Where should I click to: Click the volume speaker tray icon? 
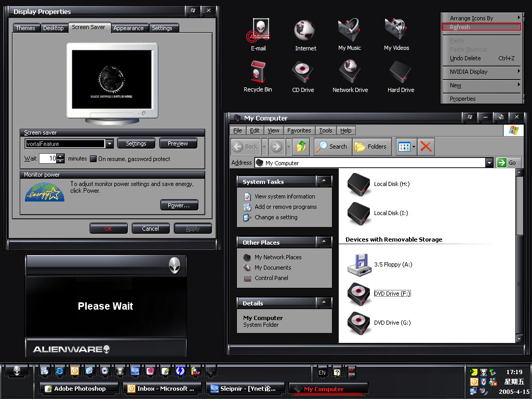tap(484, 392)
